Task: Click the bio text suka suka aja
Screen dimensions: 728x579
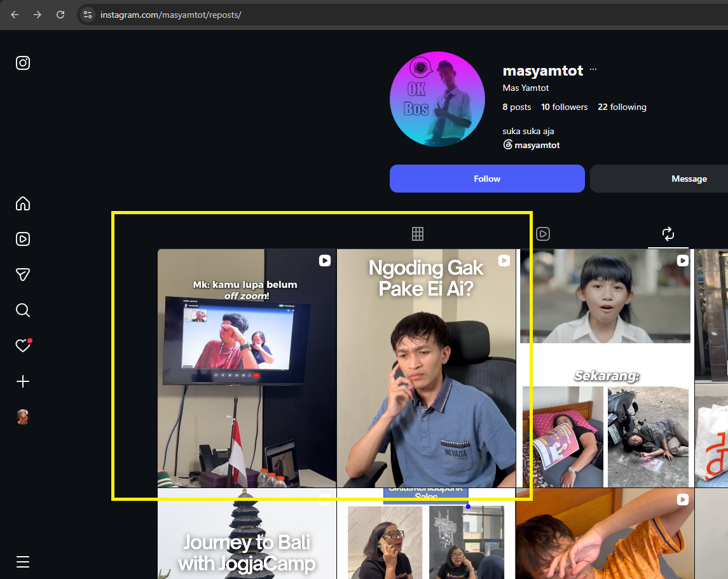Action: [x=528, y=132]
